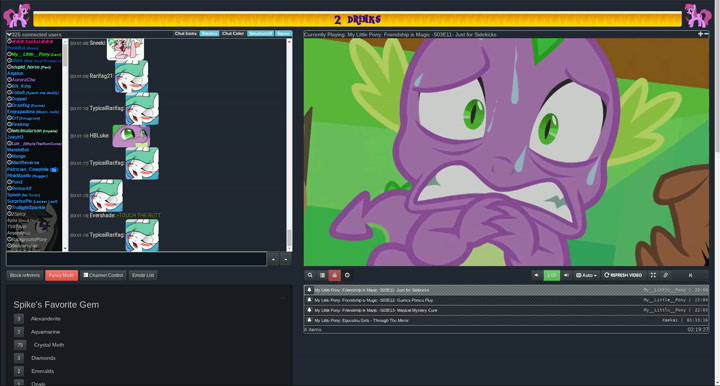Toggle the Fancy Mode button
The height and width of the screenshot is (386, 720).
(x=62, y=275)
